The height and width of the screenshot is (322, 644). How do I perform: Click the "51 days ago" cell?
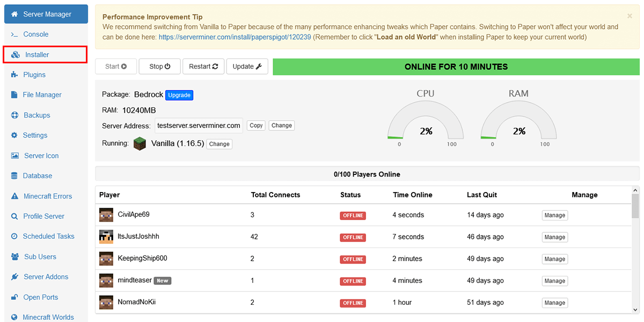click(x=485, y=303)
